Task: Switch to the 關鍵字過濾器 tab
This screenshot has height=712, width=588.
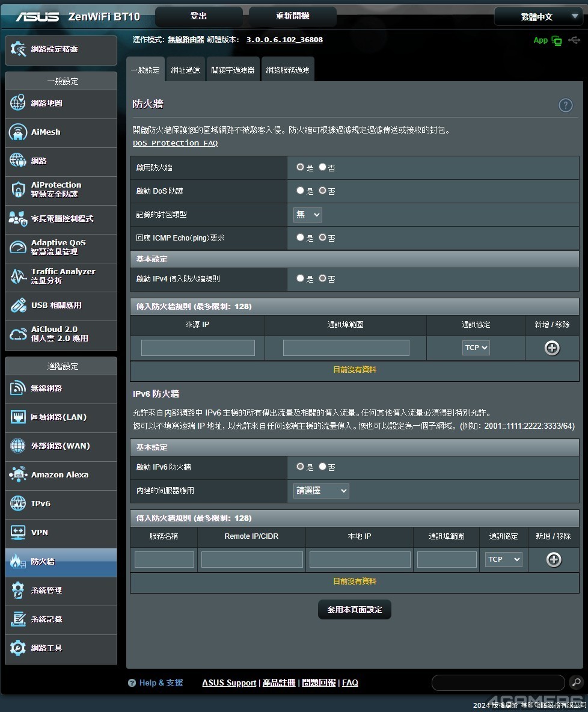Action: [x=233, y=70]
